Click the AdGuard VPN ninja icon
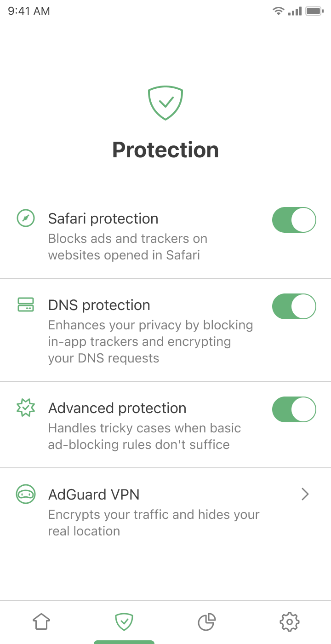 [26, 494]
